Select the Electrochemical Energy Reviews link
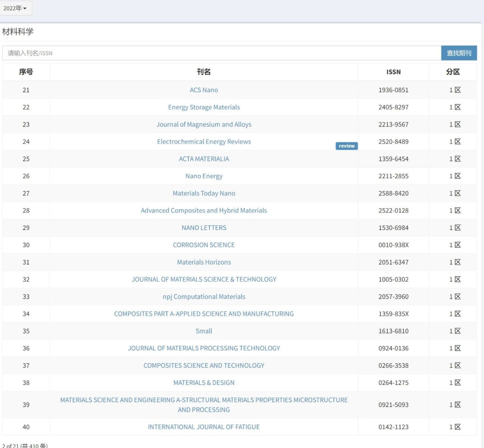 pyautogui.click(x=203, y=142)
